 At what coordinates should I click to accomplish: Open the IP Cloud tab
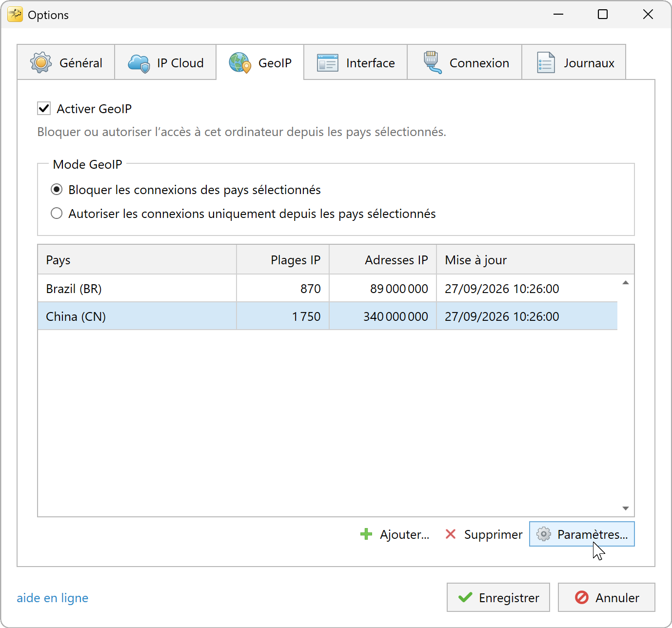[165, 62]
